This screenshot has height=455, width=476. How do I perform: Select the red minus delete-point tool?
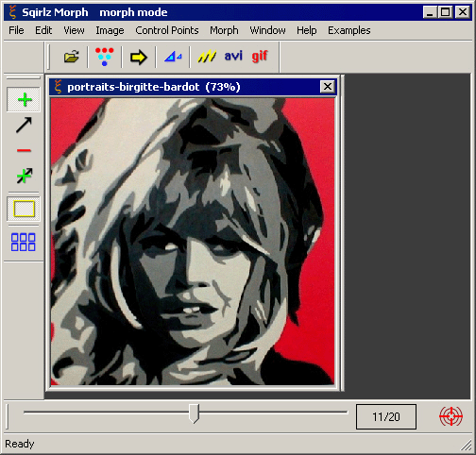[x=24, y=150]
